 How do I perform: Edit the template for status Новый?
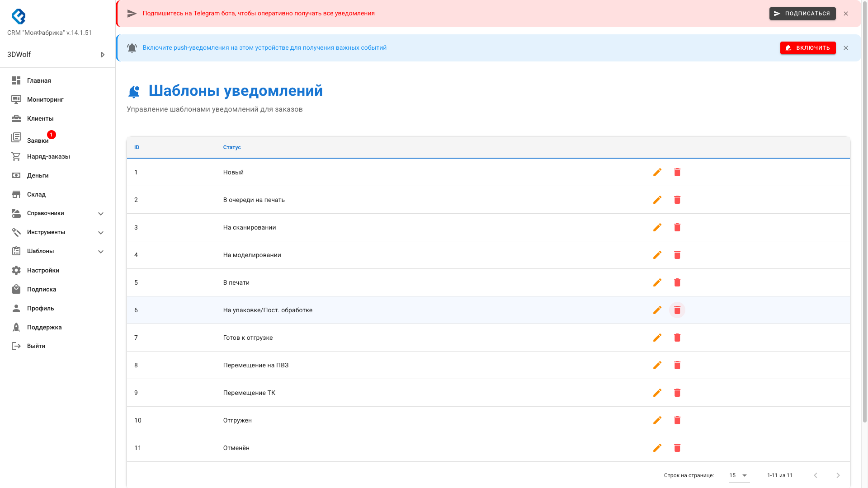pyautogui.click(x=657, y=172)
